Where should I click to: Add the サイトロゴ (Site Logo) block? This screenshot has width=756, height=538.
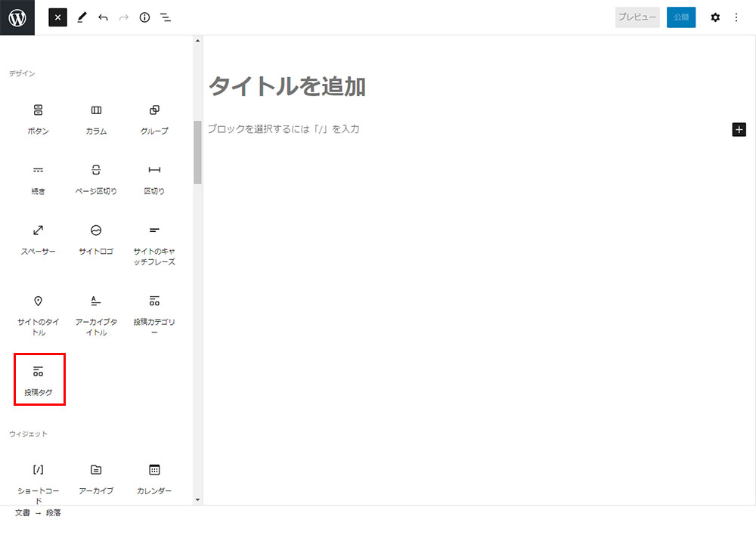[96, 239]
